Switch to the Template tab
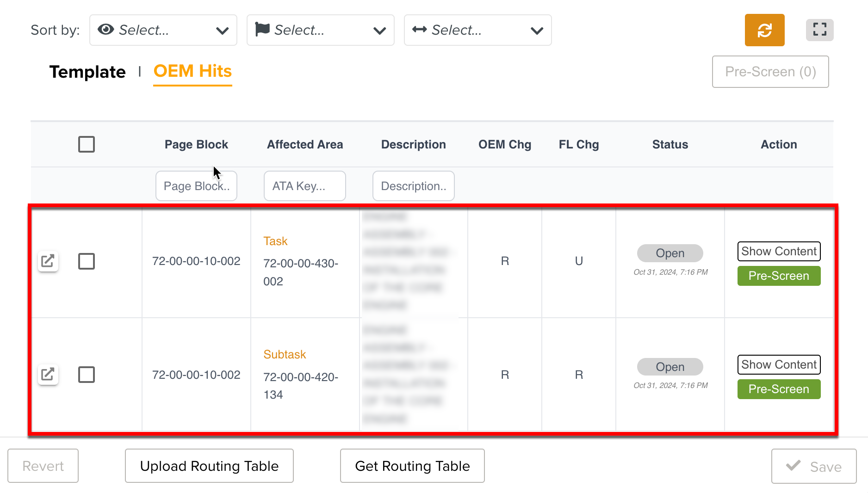 pos(87,72)
